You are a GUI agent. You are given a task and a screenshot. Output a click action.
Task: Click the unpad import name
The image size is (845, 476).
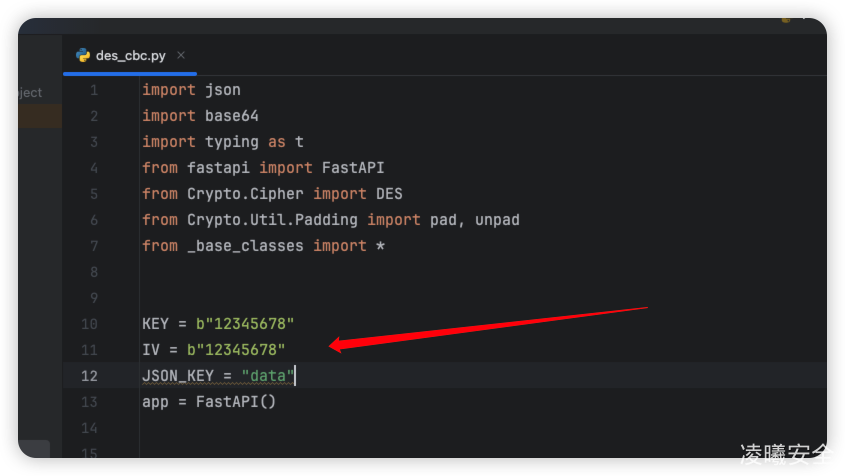[497, 220]
